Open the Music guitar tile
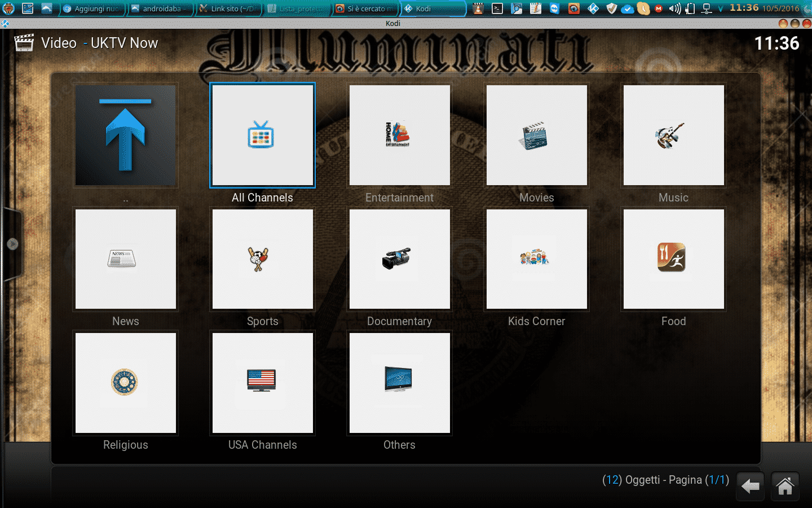812x508 pixels. tap(674, 135)
